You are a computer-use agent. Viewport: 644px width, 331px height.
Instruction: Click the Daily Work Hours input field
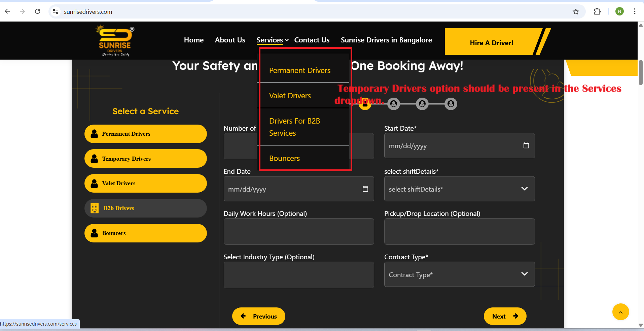coord(298,232)
